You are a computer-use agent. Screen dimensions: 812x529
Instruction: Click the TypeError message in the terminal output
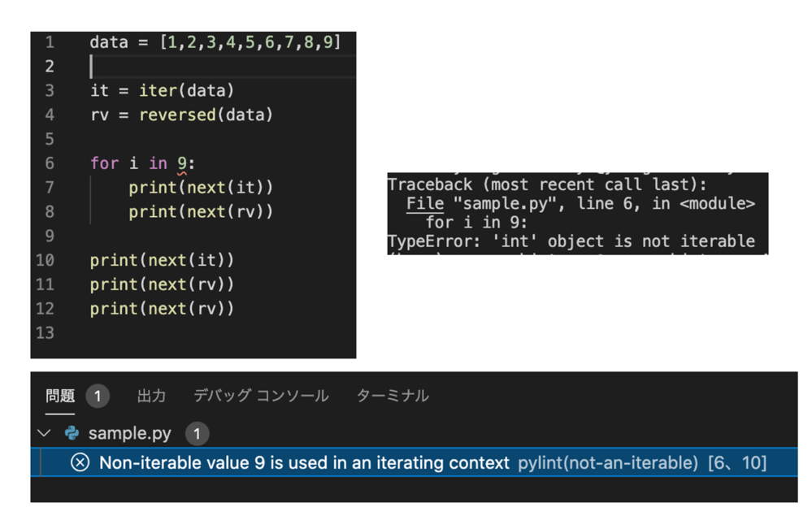pyautogui.click(x=571, y=241)
